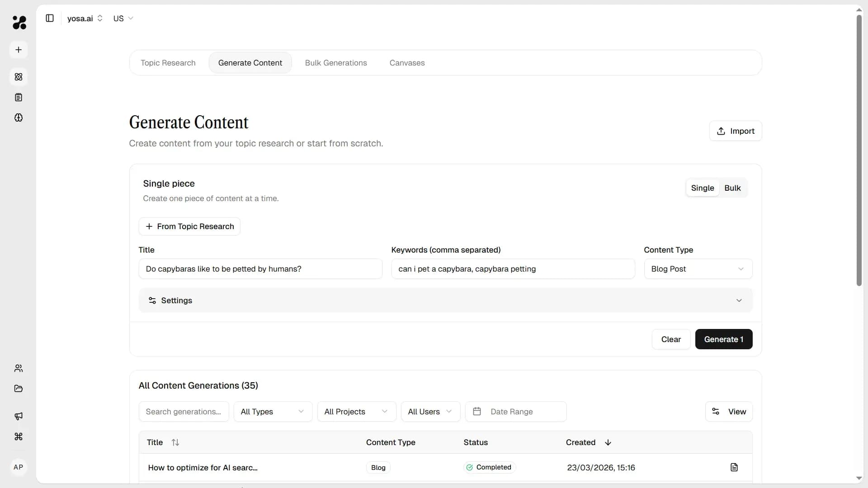
Task: Select the megaphone icon in the sidebar
Action: 18,416
